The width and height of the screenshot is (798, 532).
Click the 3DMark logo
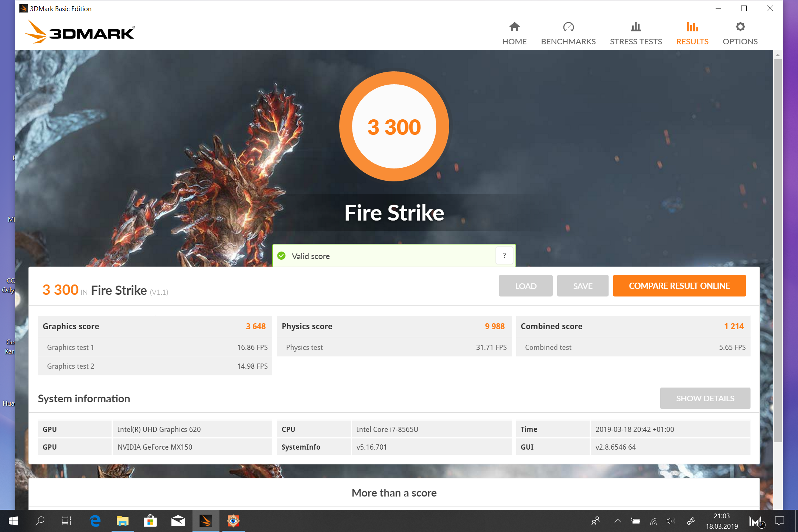pos(80,32)
